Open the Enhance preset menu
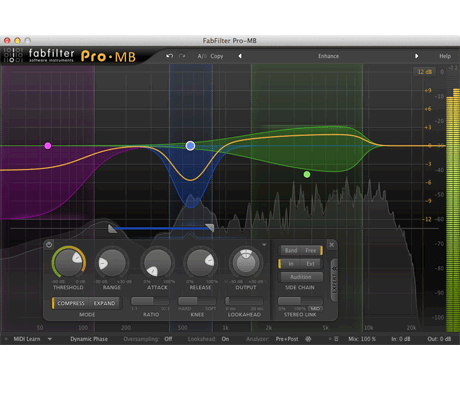 (328, 56)
